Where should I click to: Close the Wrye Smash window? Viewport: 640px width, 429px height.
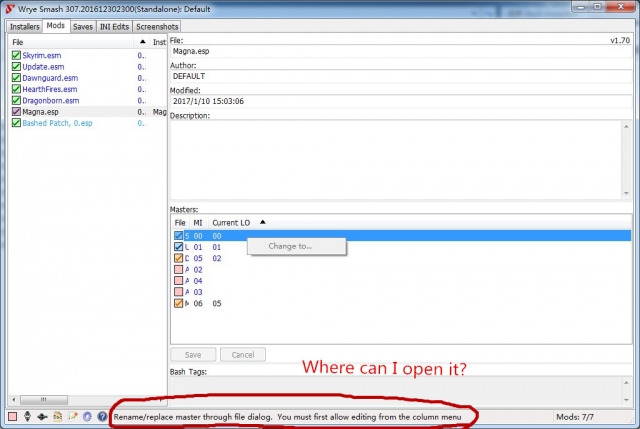(620, 7)
